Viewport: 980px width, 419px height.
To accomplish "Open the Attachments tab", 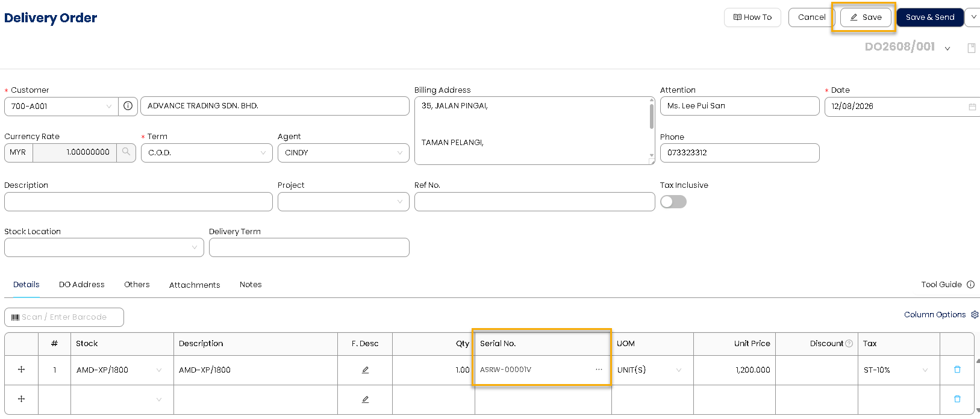I will click(195, 285).
